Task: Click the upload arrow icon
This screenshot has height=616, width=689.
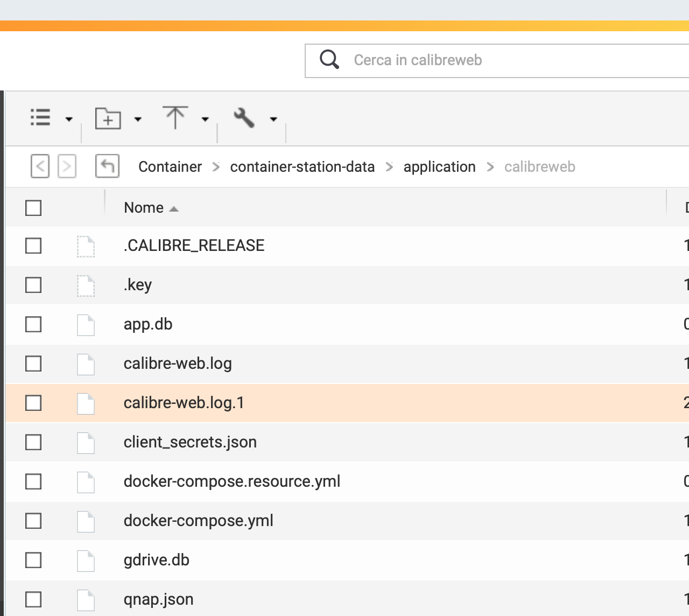Action: coord(175,117)
